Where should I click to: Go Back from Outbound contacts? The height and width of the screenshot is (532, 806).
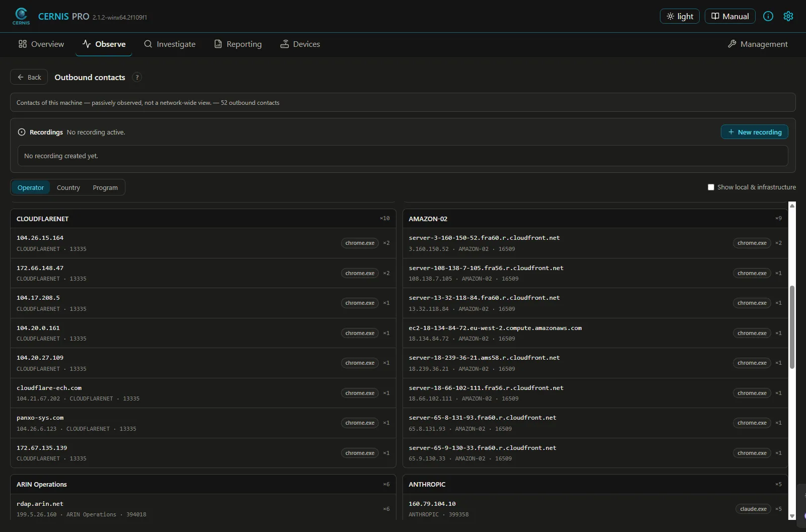(29, 77)
